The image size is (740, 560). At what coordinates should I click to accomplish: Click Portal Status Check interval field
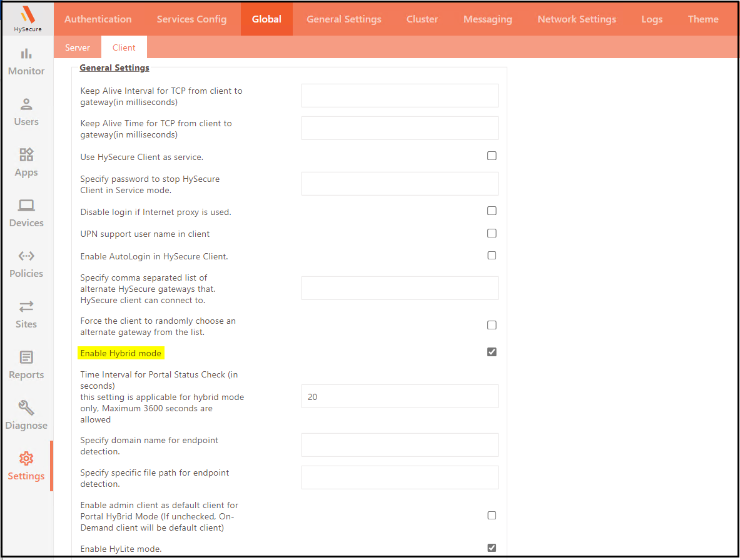click(400, 396)
